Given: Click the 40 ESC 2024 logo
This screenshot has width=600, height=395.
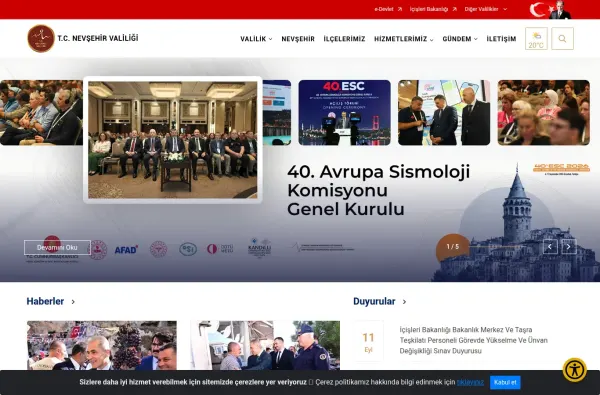Looking at the screenshot, I should (561, 169).
